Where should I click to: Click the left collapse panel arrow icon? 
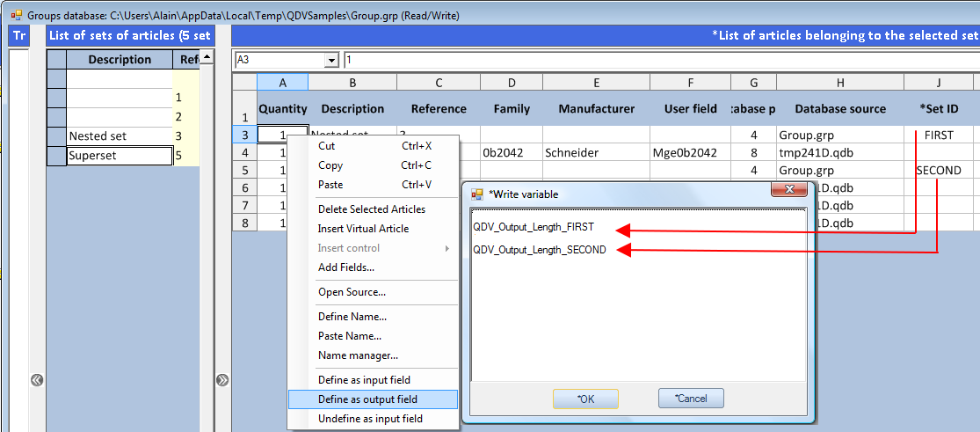[x=37, y=380]
